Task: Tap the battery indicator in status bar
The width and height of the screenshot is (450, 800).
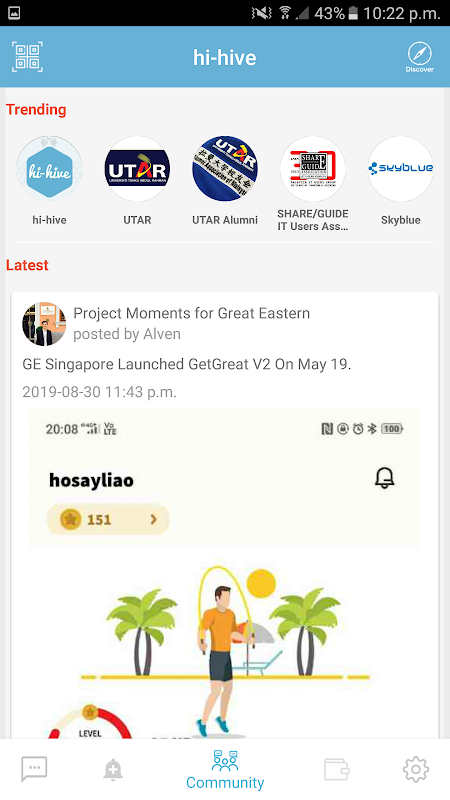Action: pyautogui.click(x=353, y=13)
